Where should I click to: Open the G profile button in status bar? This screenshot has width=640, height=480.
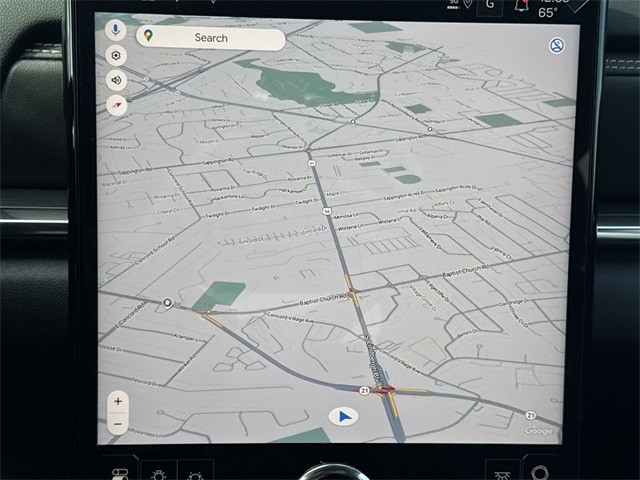[x=489, y=4]
